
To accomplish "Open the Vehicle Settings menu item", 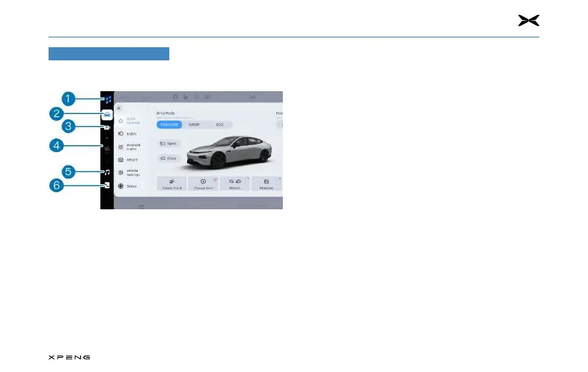I will 129,173.
